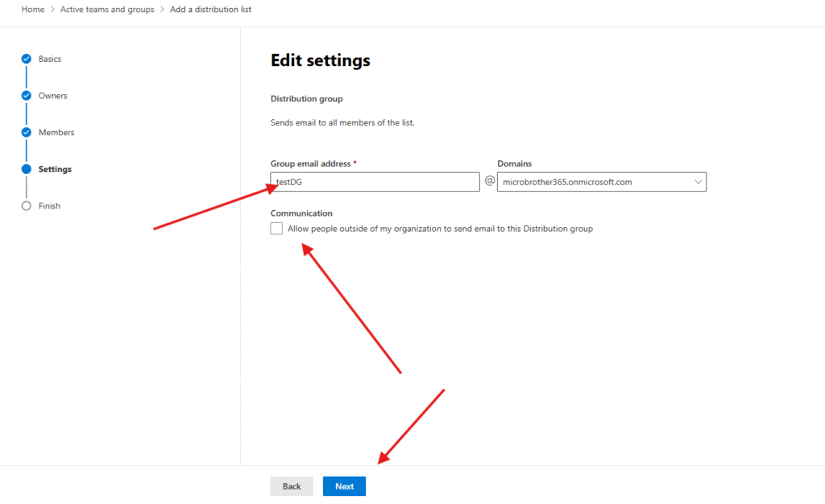The image size is (825, 504).
Task: Enable the allow outside senders checkbox
Action: [x=277, y=229]
